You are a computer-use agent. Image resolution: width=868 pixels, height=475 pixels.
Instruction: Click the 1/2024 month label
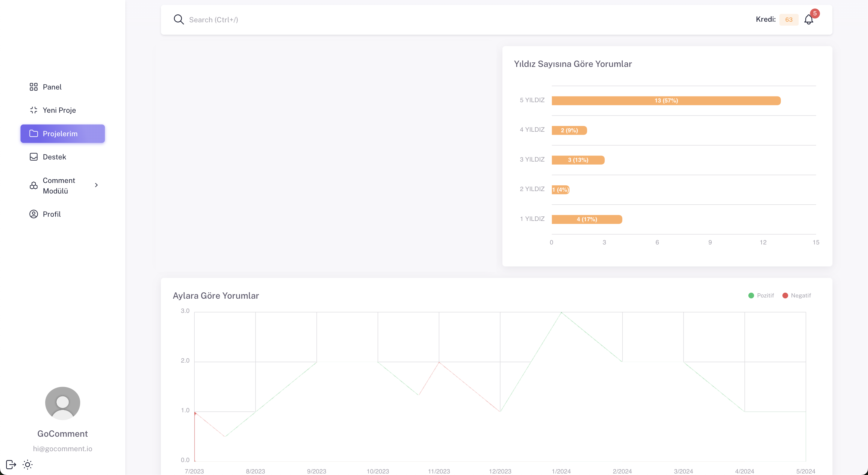click(x=561, y=471)
